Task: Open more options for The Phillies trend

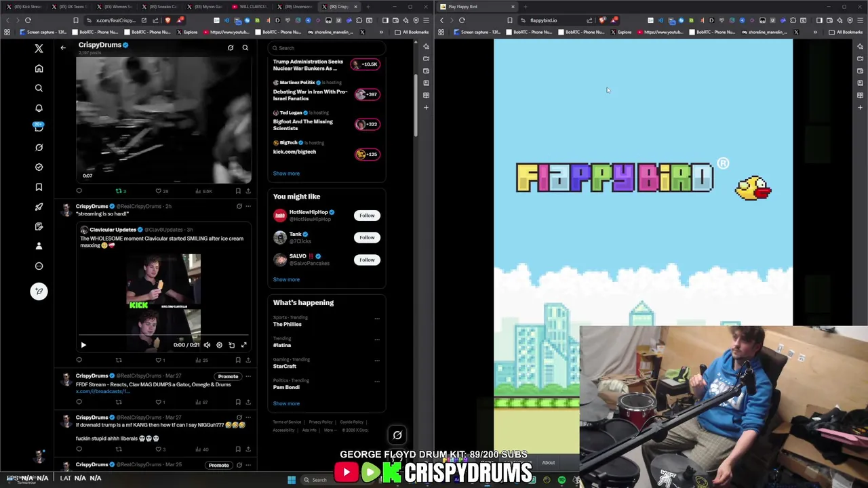Action: (377, 319)
